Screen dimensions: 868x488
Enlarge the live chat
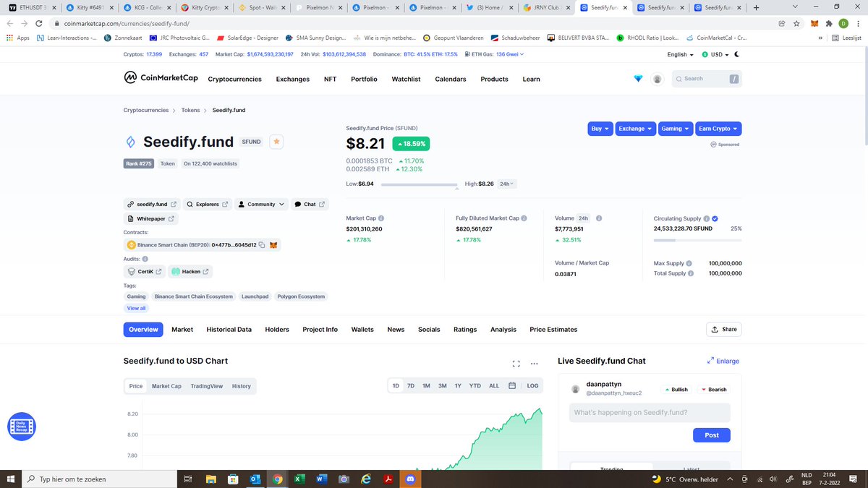tap(723, 361)
